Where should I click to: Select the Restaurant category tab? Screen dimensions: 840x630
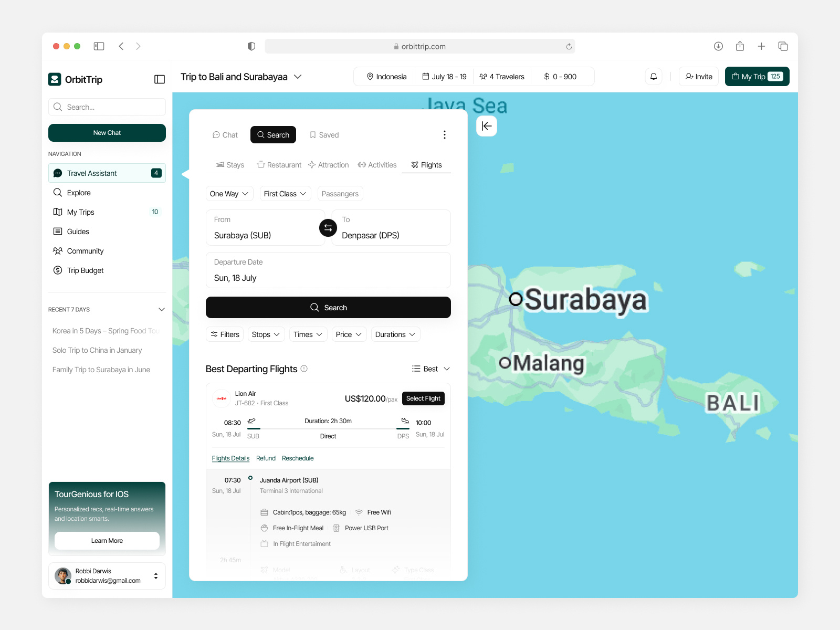click(279, 165)
